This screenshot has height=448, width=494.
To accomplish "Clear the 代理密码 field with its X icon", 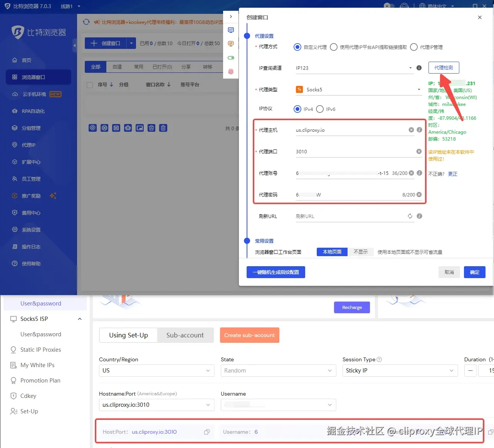I will [x=419, y=195].
